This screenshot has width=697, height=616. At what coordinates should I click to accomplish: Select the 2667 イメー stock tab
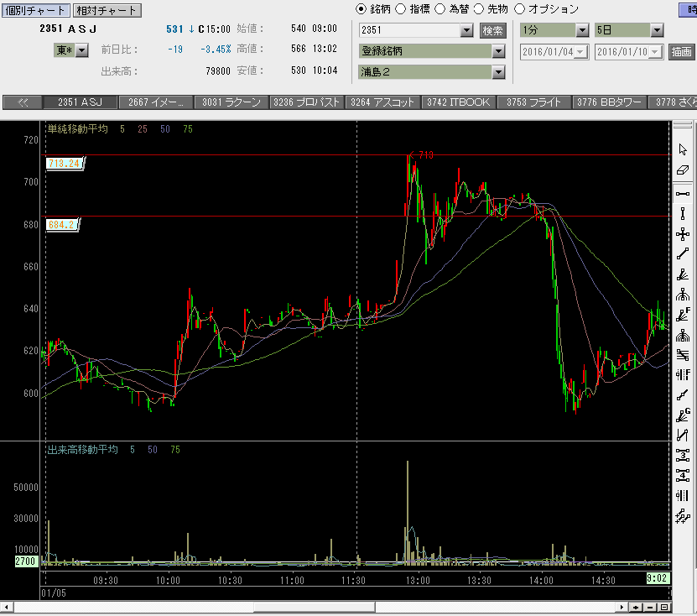coord(156,102)
